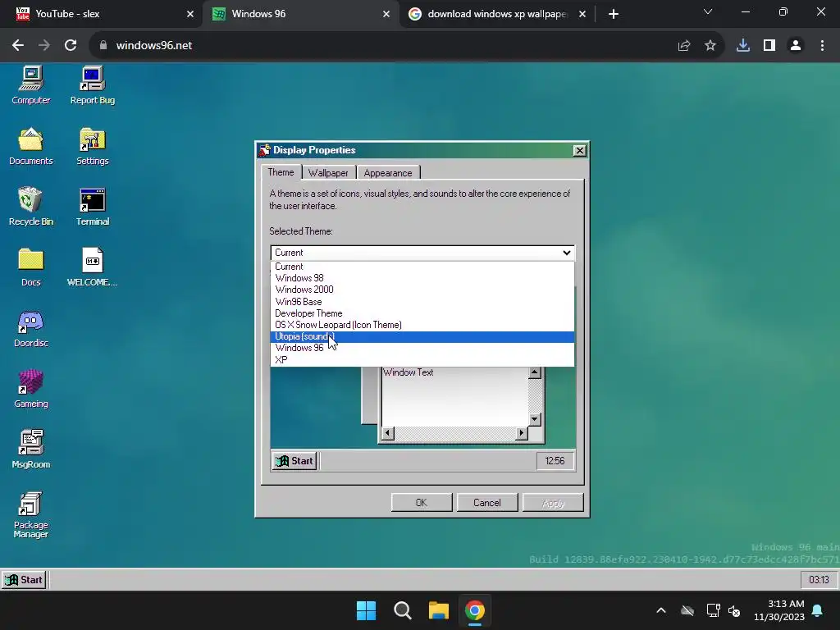Go back in browser history
This screenshot has width=840, height=630.
[x=18, y=46]
